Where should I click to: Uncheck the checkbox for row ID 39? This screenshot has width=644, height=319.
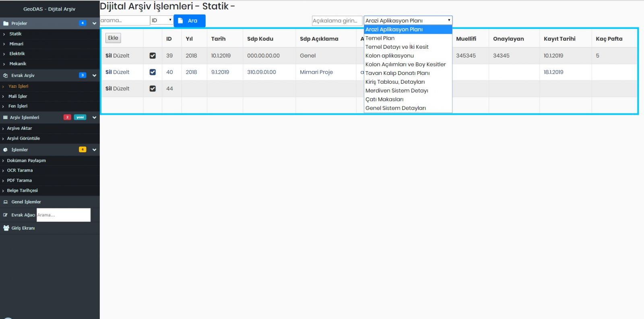point(153,56)
